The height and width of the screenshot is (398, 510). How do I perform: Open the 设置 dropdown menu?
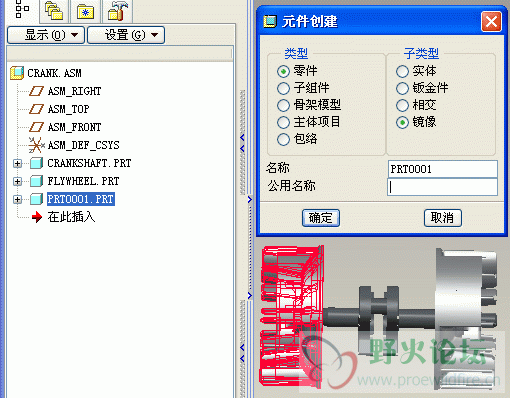(x=126, y=35)
